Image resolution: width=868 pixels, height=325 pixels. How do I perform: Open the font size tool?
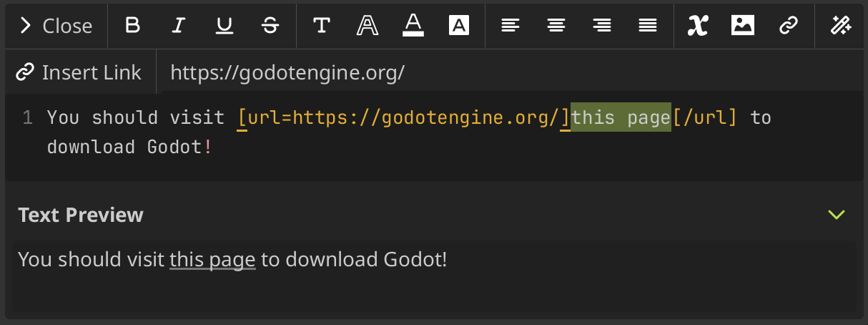pos(322,26)
